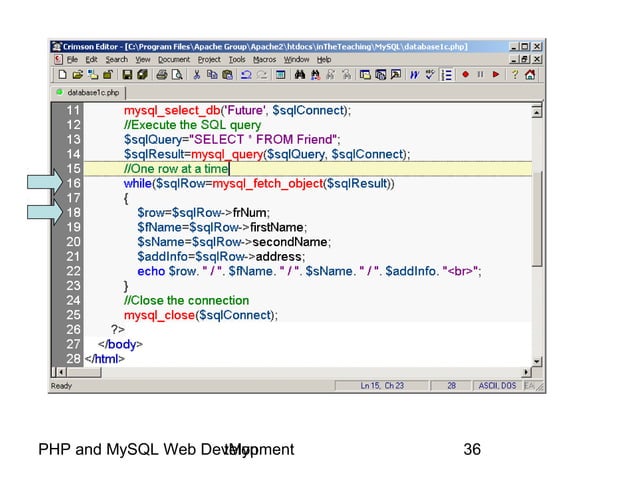Toggle the line numbers toolbar button

pos(448,74)
